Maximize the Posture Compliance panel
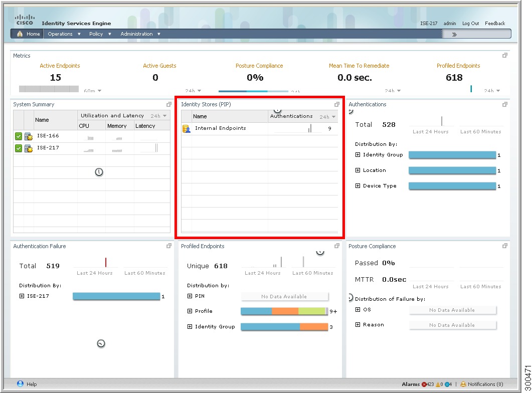The width and height of the screenshot is (532, 393). [x=505, y=246]
